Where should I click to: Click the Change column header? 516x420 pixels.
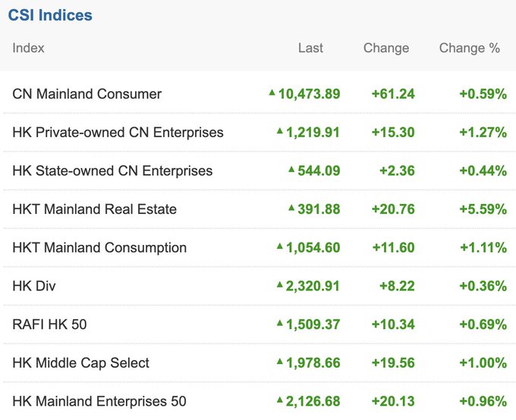click(x=385, y=48)
